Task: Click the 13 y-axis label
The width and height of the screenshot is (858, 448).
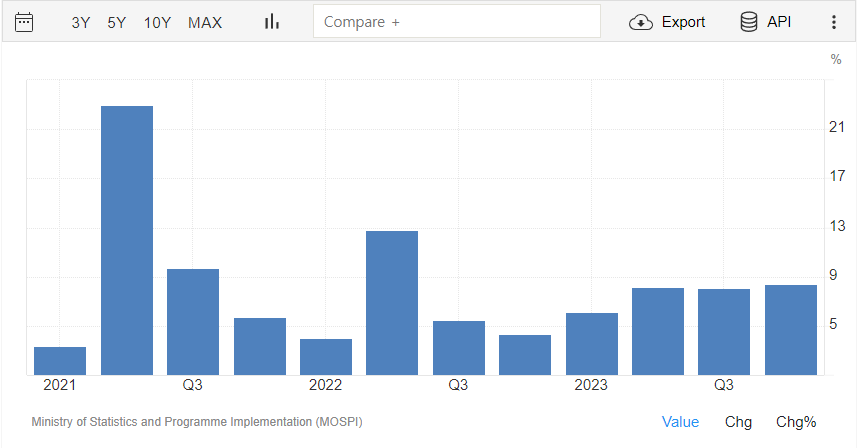Action: pos(837,225)
